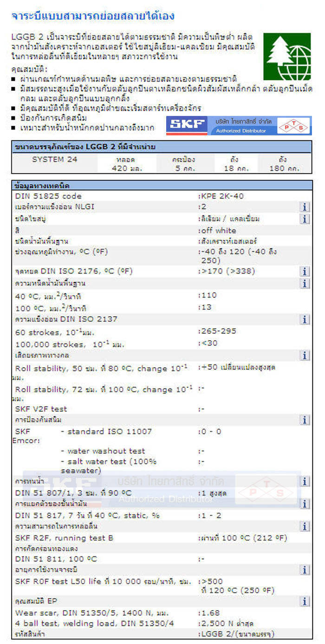Open info icon for ความสามารถในการหล่อลื่น heading

305,527
